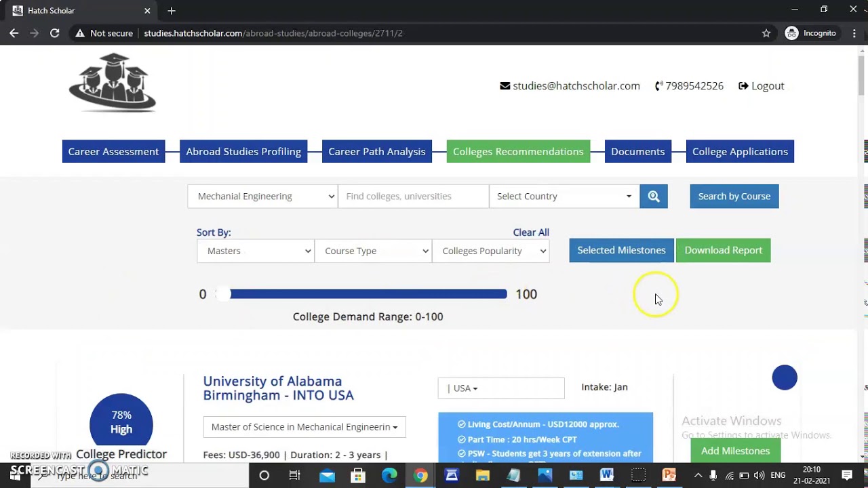Screen dimensions: 868x488
Task: Open File Explorer on the taskbar
Action: [482, 475]
